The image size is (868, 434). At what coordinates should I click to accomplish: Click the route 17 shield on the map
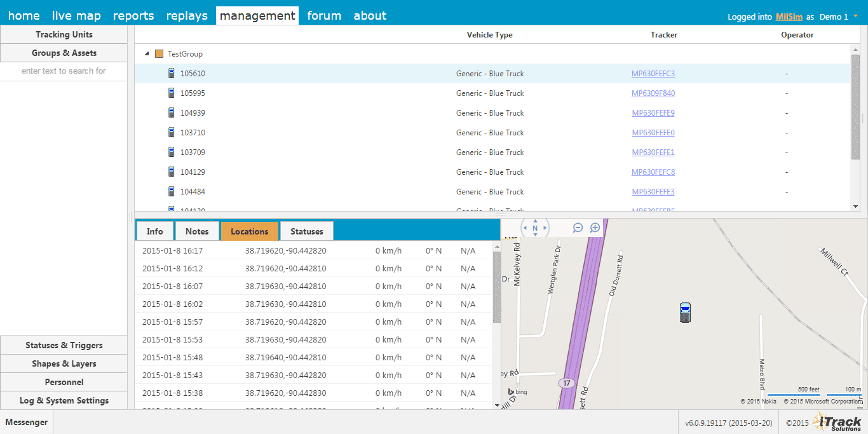coord(566,383)
